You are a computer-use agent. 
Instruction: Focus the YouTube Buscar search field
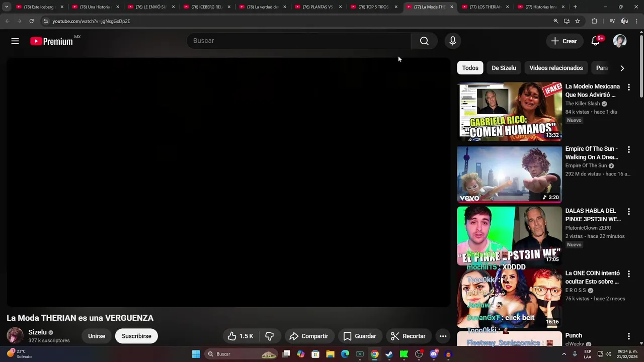[x=299, y=41]
